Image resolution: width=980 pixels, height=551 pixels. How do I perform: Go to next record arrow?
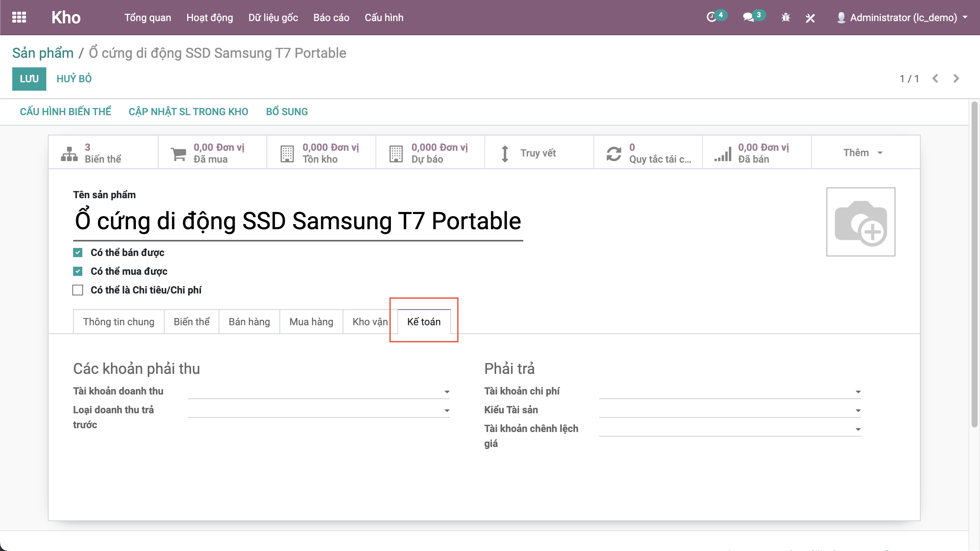coord(956,78)
